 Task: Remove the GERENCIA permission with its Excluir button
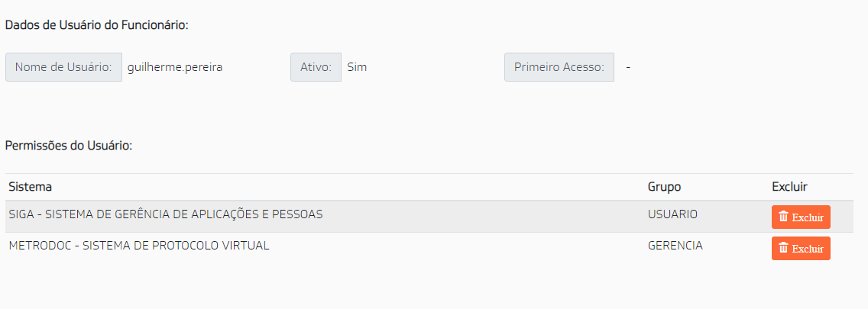pos(801,248)
